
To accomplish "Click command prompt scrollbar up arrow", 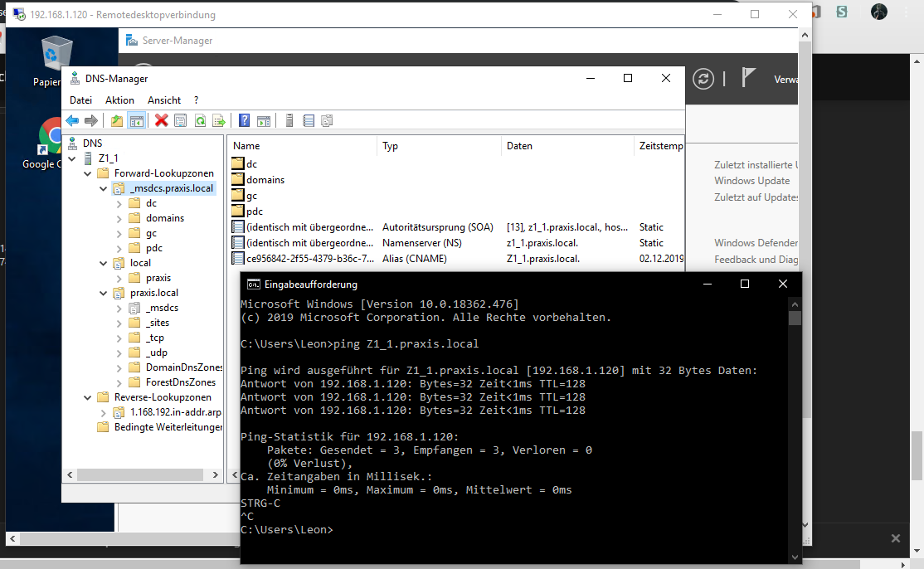I will (x=795, y=304).
